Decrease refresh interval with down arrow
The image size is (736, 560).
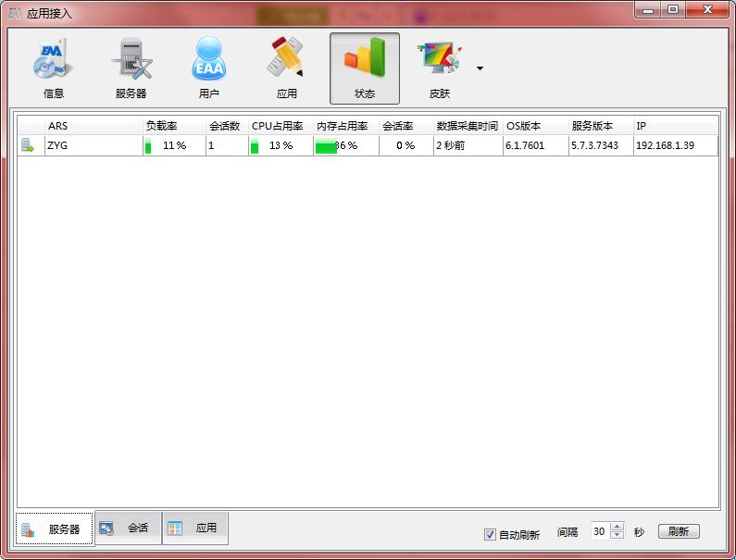(617, 536)
